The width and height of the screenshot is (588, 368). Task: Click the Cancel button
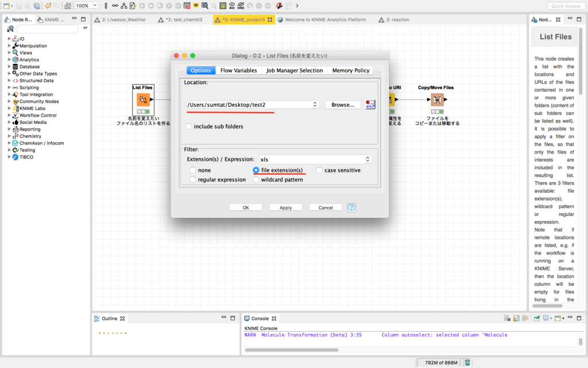click(326, 208)
